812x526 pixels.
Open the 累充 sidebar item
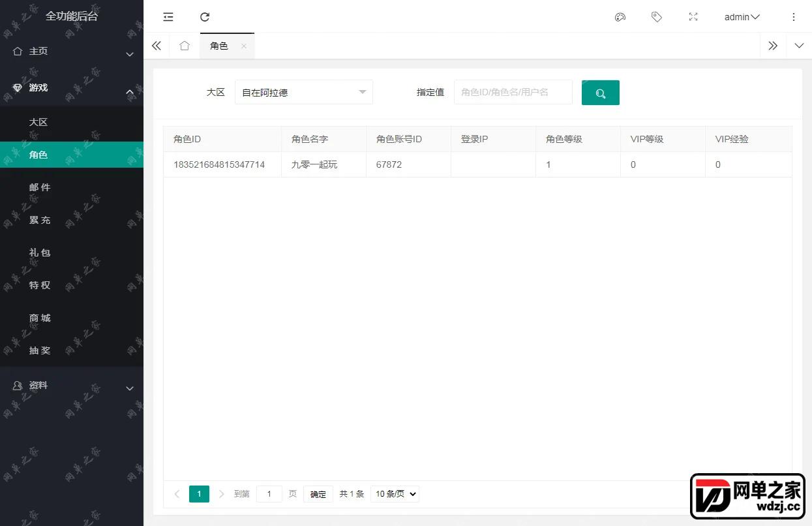72,220
